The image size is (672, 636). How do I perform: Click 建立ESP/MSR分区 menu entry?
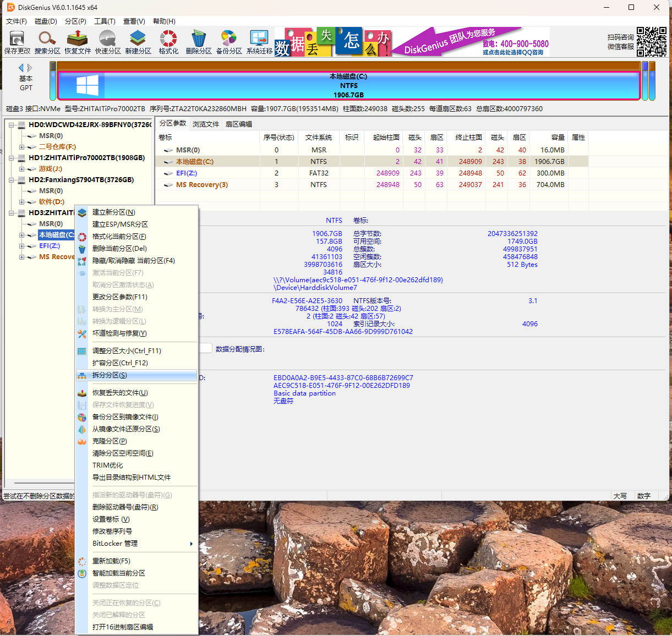[x=136, y=224]
